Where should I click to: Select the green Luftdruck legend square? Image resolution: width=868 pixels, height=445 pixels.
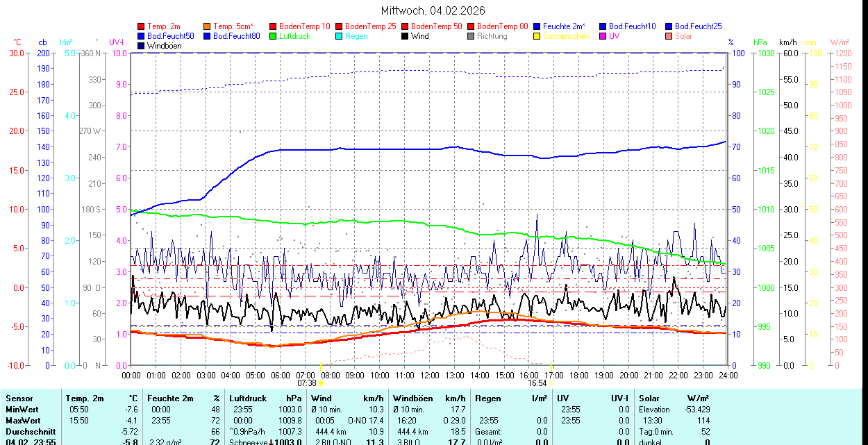click(x=274, y=36)
